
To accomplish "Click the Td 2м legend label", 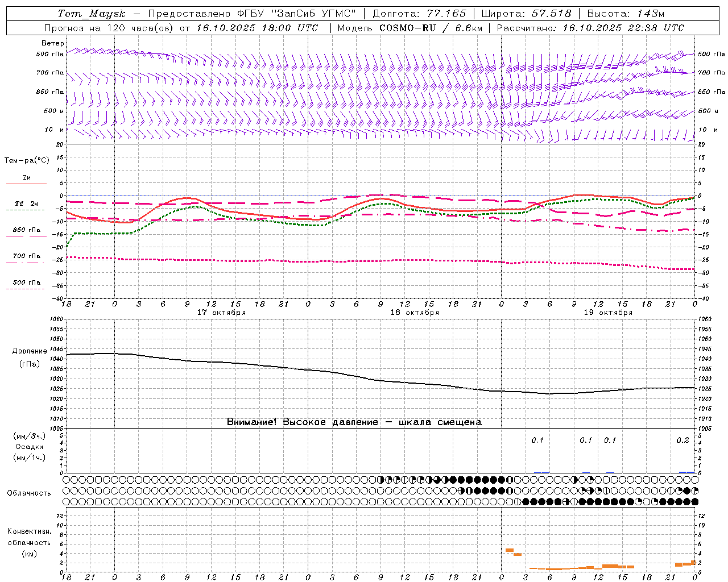I will click(x=27, y=203).
